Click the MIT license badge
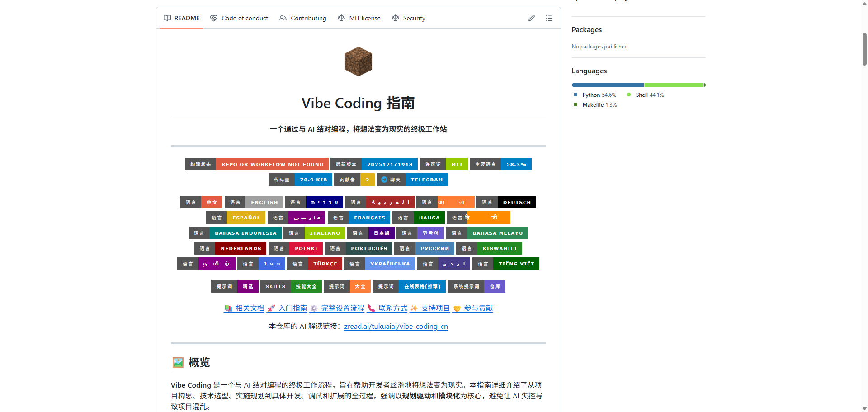The image size is (868, 412). click(444, 164)
